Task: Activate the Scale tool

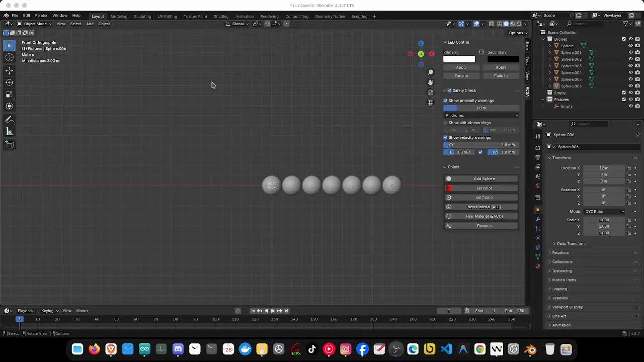Action: (x=9, y=95)
